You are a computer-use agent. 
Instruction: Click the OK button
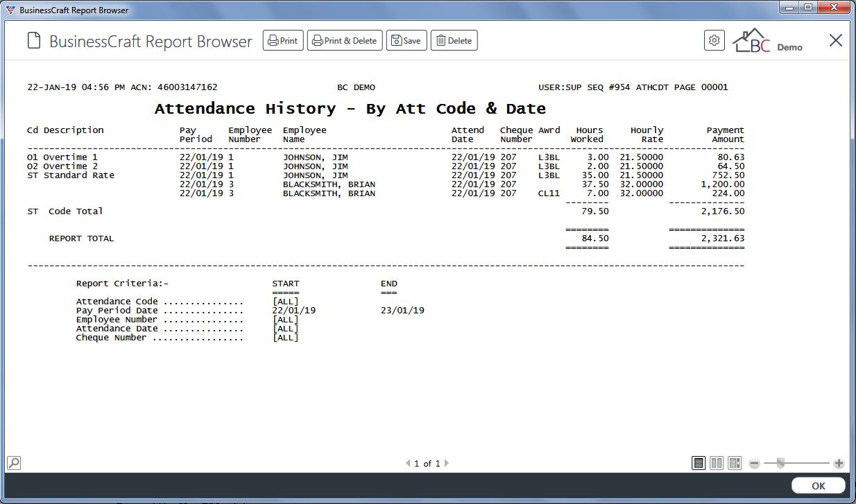pyautogui.click(x=819, y=486)
